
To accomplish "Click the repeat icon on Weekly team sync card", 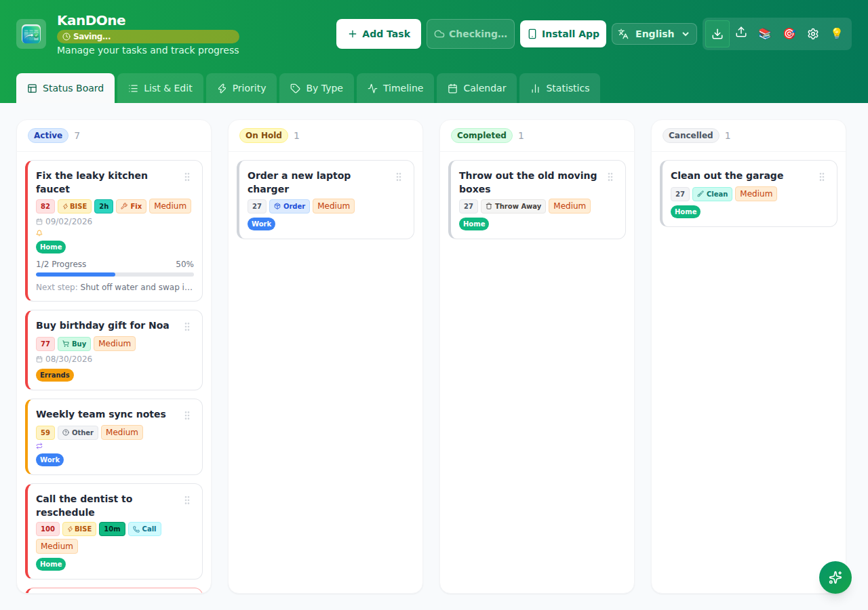I will coord(39,446).
